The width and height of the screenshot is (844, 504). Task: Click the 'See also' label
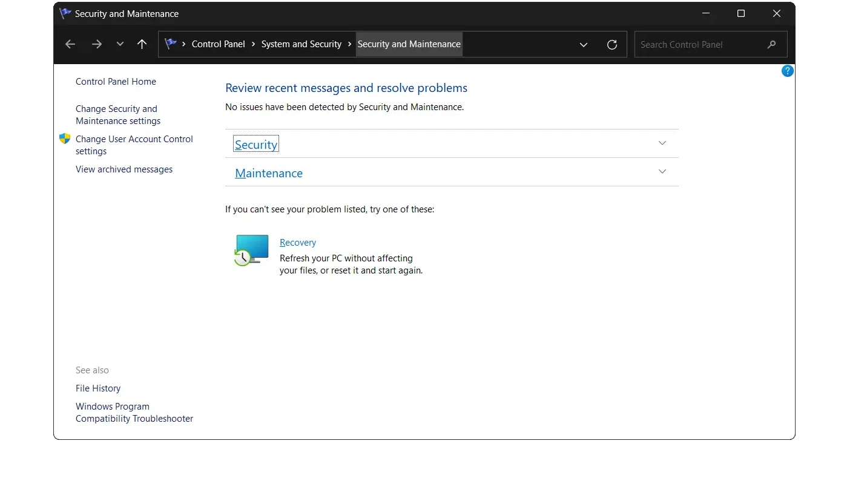coord(92,370)
